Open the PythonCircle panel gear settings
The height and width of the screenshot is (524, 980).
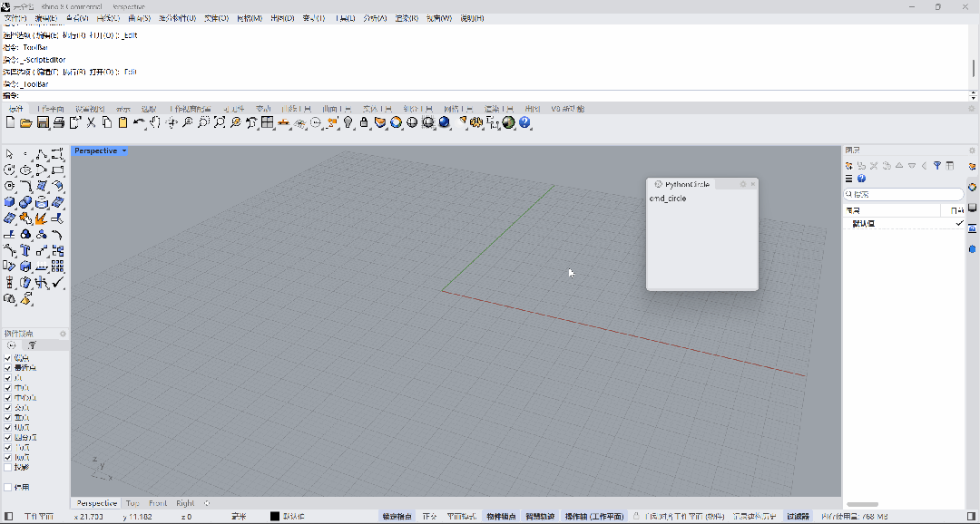pos(743,184)
